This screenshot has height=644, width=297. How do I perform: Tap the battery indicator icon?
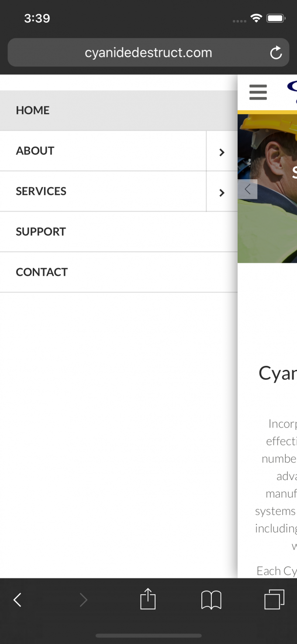(x=276, y=18)
